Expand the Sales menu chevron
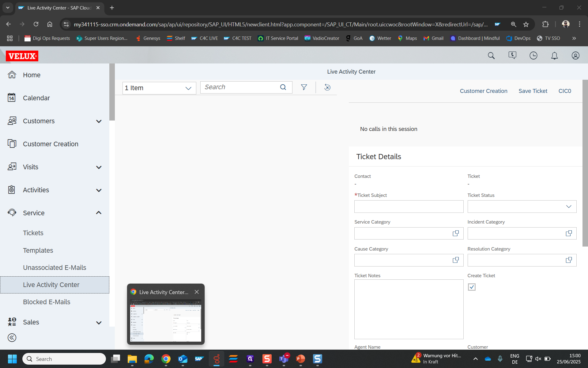The width and height of the screenshot is (588, 368). coord(99,323)
